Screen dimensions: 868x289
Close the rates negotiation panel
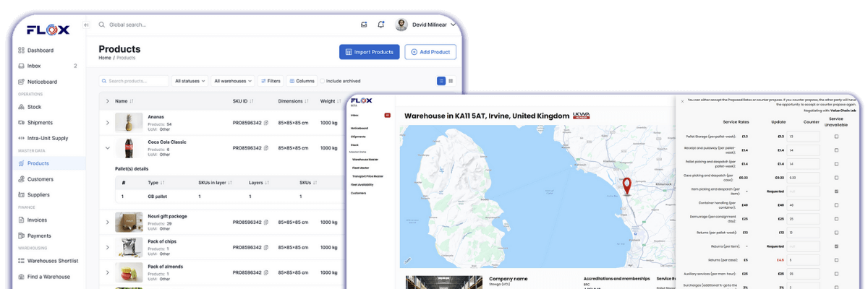682,101
